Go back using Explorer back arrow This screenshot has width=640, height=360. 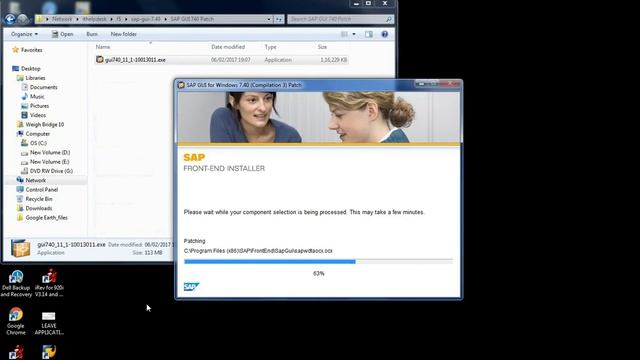point(10,19)
